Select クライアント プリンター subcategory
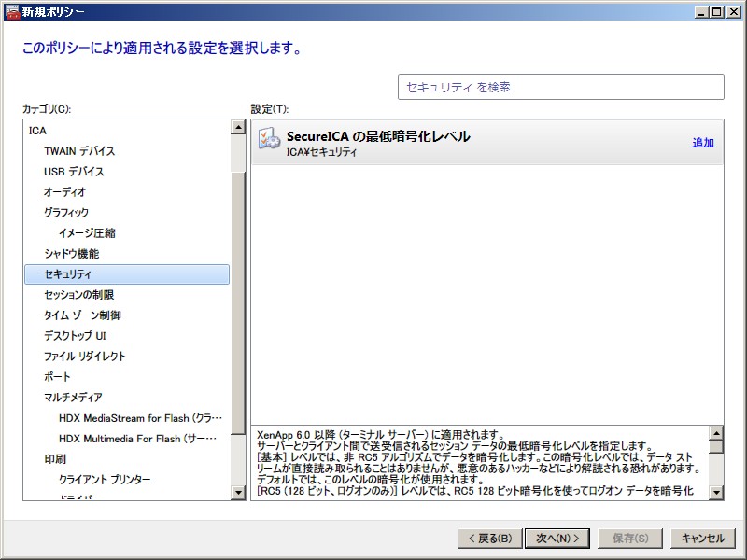Viewport: 747px width, 560px height. 105,480
